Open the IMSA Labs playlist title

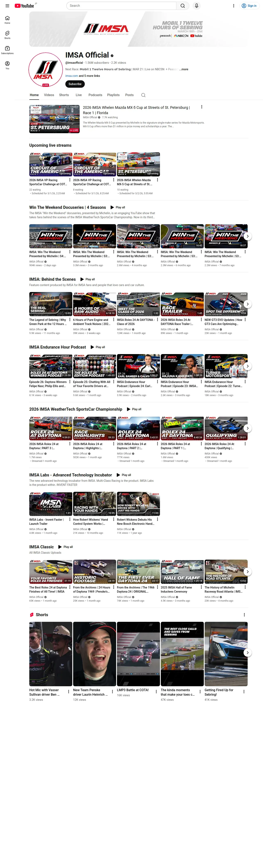coord(70,475)
